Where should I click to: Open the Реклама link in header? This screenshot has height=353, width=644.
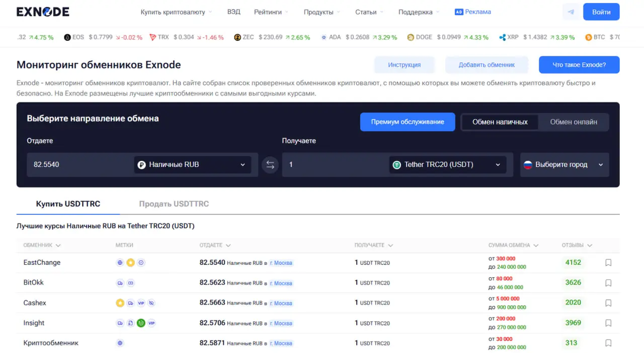pos(472,12)
